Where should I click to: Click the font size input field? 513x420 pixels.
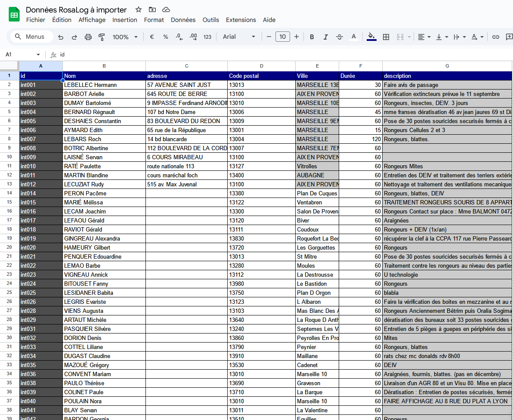tap(282, 37)
